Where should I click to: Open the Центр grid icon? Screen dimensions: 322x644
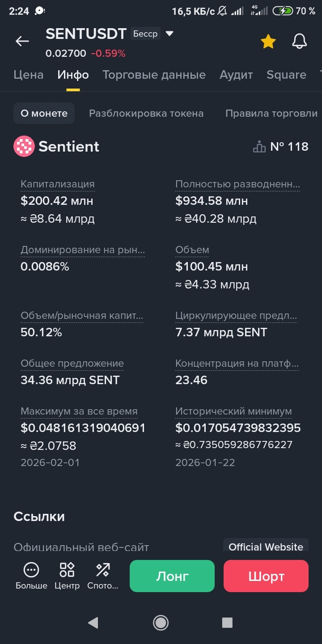click(x=67, y=570)
